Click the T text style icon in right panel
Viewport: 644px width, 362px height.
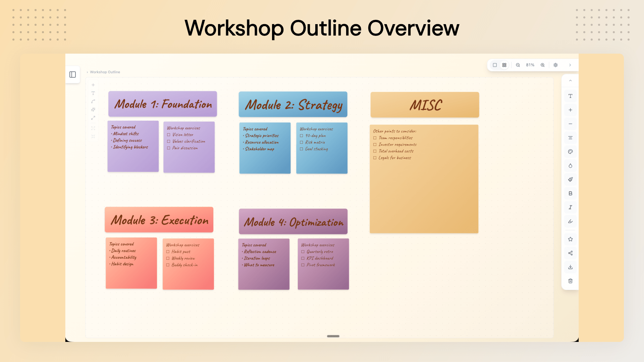tap(570, 96)
